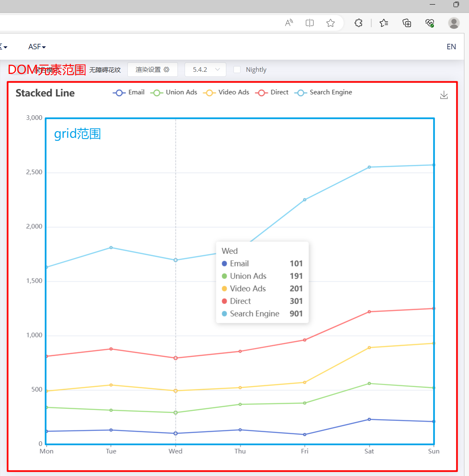Download chart as image icon
469x476 pixels.
tap(444, 95)
